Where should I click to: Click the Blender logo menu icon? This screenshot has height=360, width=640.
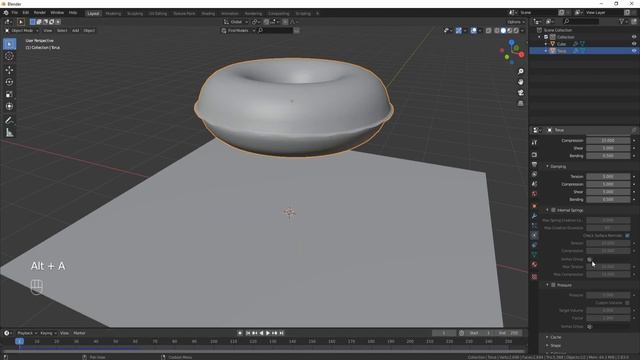(x=6, y=13)
